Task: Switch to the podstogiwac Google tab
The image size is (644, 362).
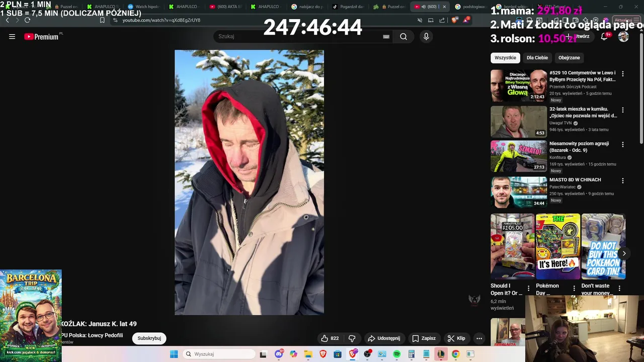Action: click(x=471, y=7)
